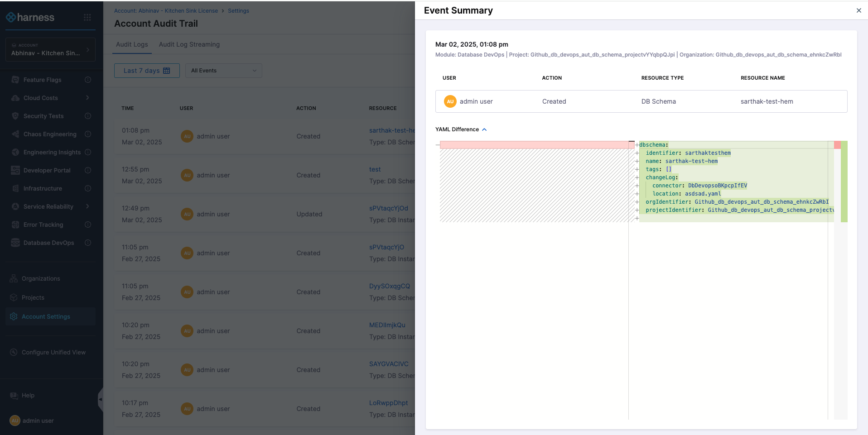Open the Help section

tap(27, 395)
